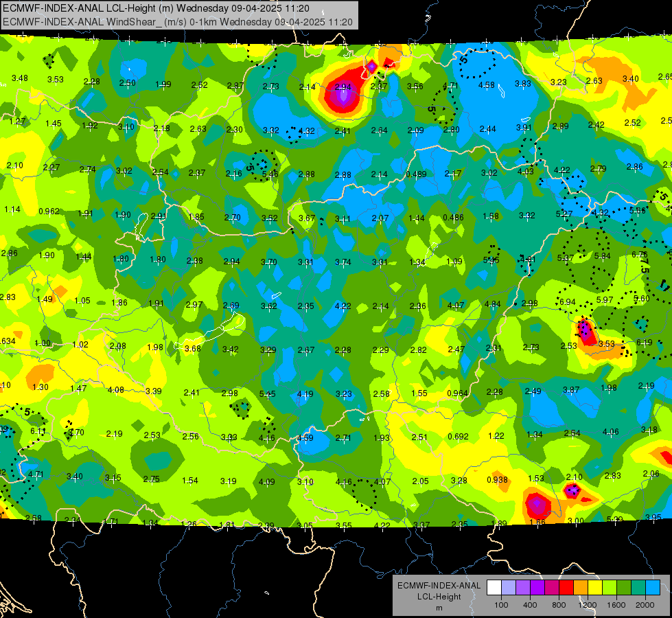Click the wind shear value 4.03
Image resolution: width=672 pixels, height=618 pixels.
[526, 172]
